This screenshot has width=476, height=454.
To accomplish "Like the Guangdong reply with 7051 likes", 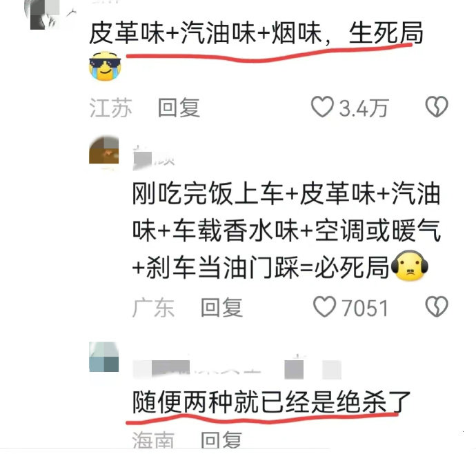I will (x=324, y=307).
